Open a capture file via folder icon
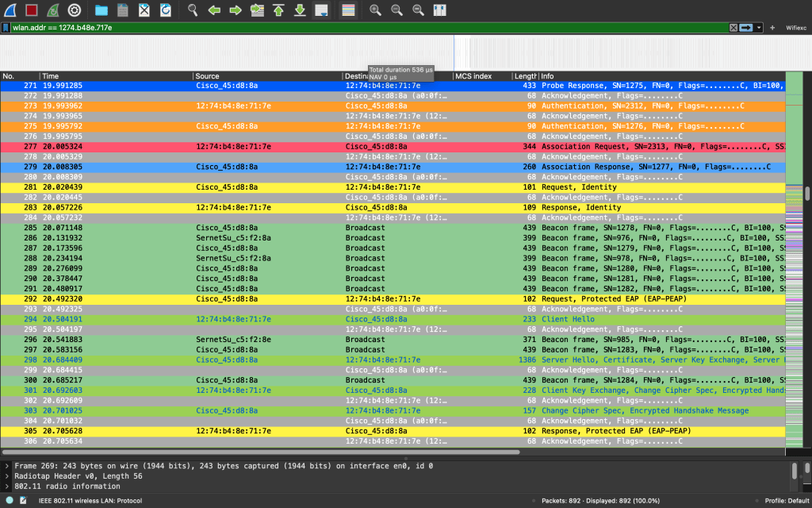 click(101, 10)
